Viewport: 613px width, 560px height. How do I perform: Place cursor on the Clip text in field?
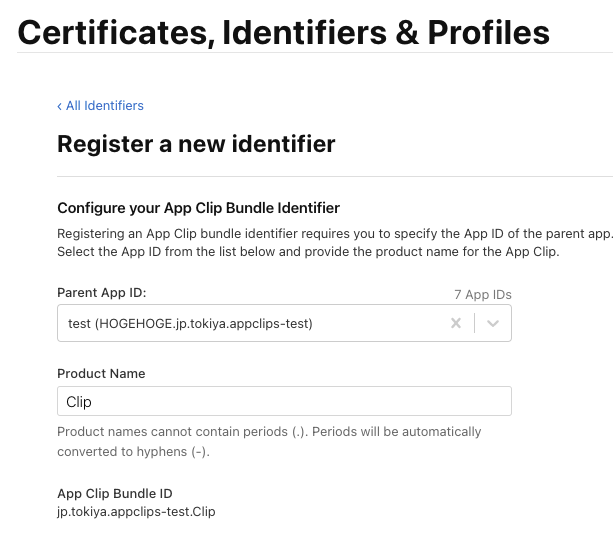click(x=79, y=401)
